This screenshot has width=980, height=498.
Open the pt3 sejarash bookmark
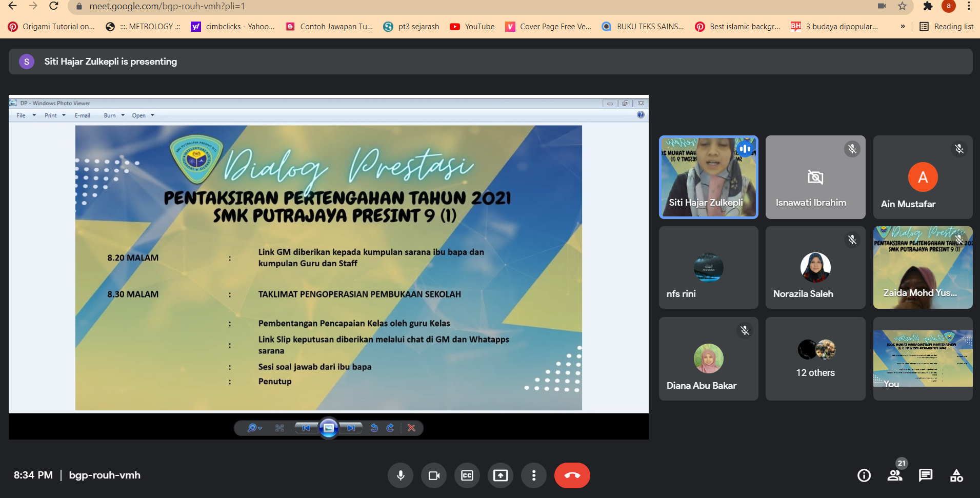[x=411, y=27]
